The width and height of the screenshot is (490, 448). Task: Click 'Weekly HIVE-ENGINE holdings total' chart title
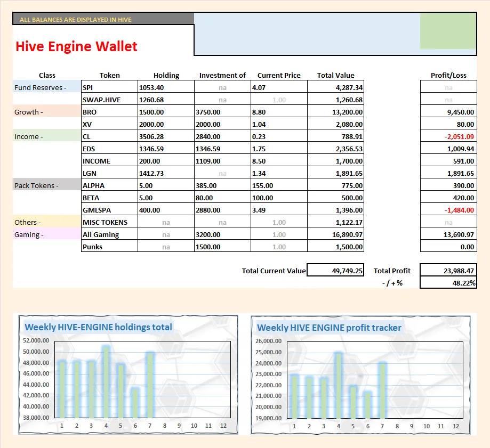99,327
